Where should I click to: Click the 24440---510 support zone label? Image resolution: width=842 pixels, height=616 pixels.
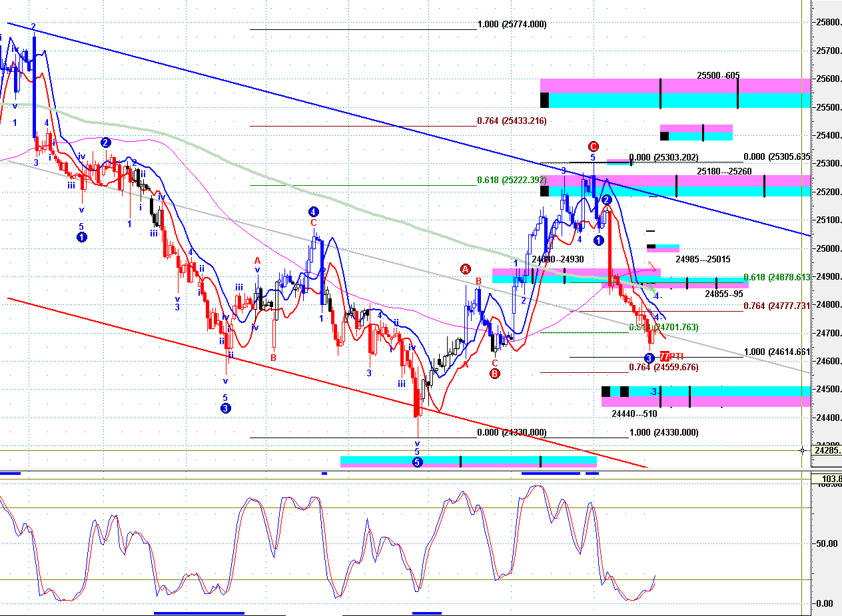pos(634,414)
